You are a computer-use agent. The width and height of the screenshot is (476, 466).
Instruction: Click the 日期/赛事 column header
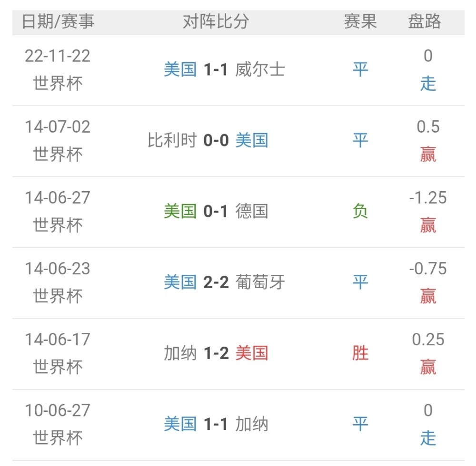coord(58,21)
